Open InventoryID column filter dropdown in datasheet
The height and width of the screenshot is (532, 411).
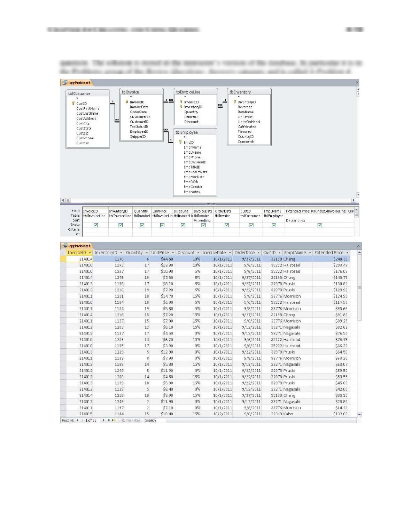[x=121, y=253]
